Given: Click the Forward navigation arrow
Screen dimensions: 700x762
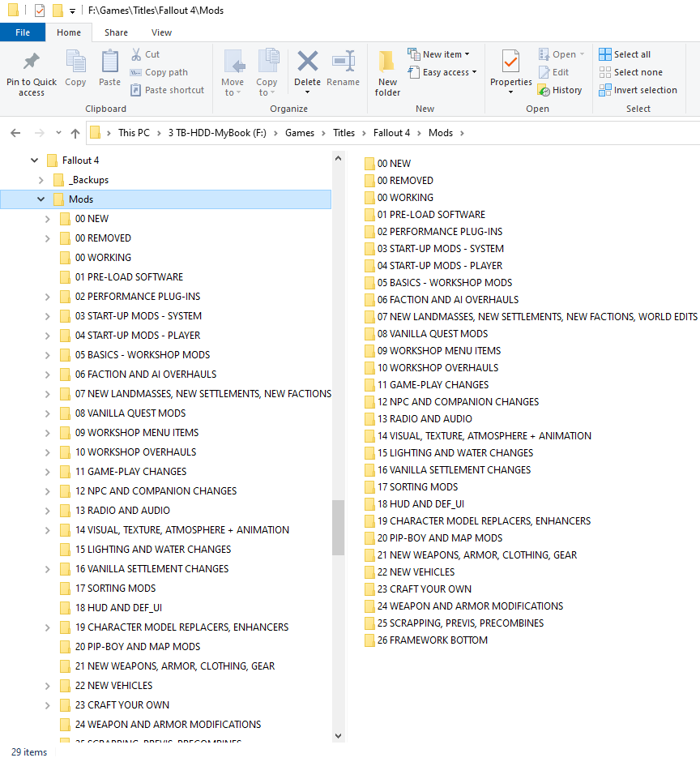Looking at the screenshot, I should 40,133.
